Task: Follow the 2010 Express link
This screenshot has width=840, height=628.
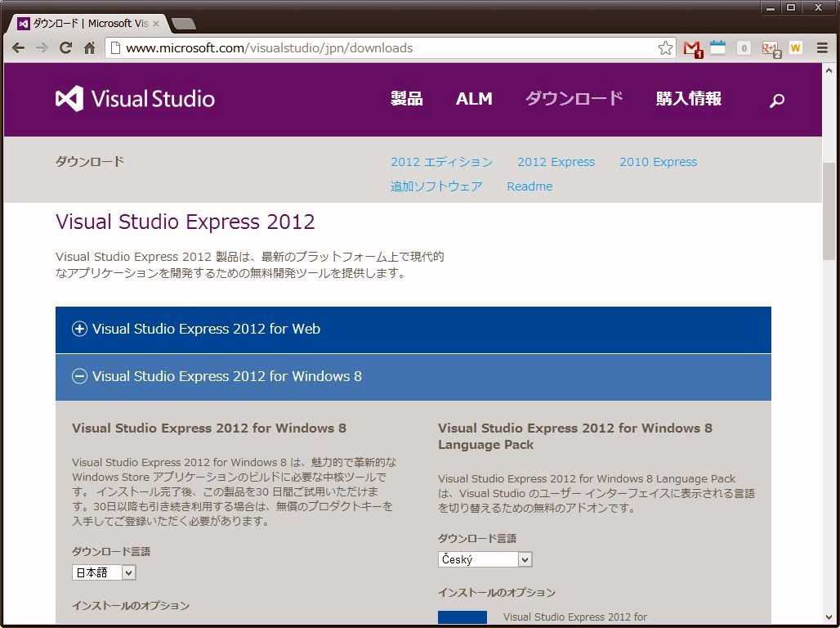Action: click(659, 162)
